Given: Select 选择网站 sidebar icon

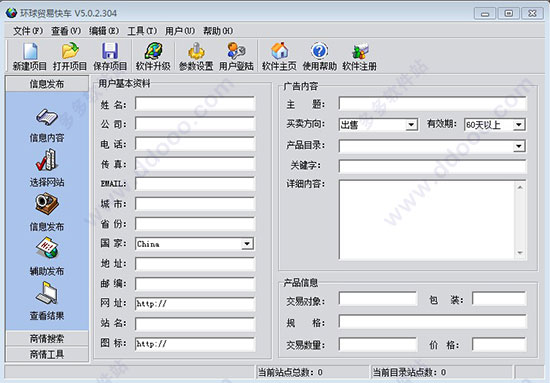Looking at the screenshot, I should pos(47,160).
